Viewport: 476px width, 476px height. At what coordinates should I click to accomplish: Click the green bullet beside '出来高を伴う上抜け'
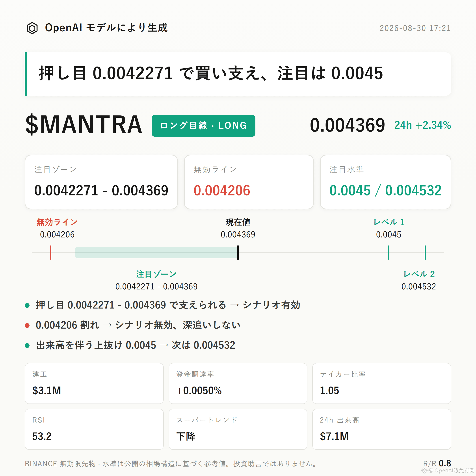pos(27,345)
